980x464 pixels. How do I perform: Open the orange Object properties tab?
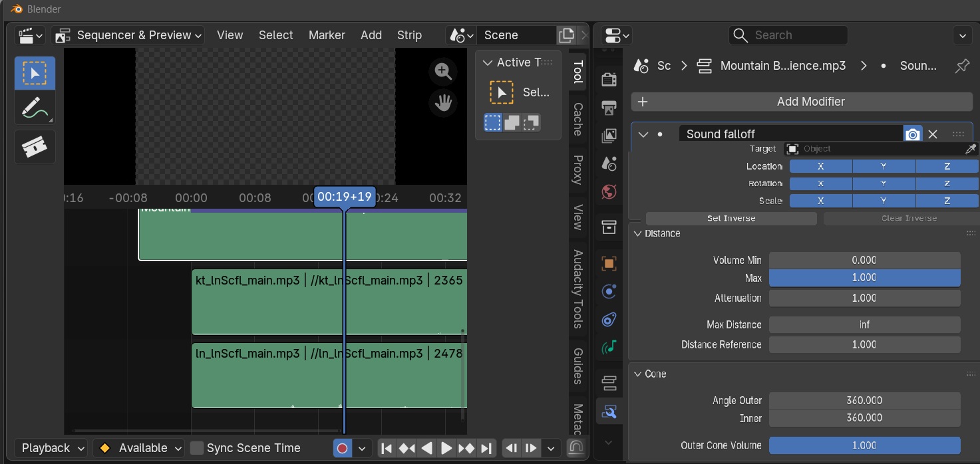pyautogui.click(x=609, y=263)
